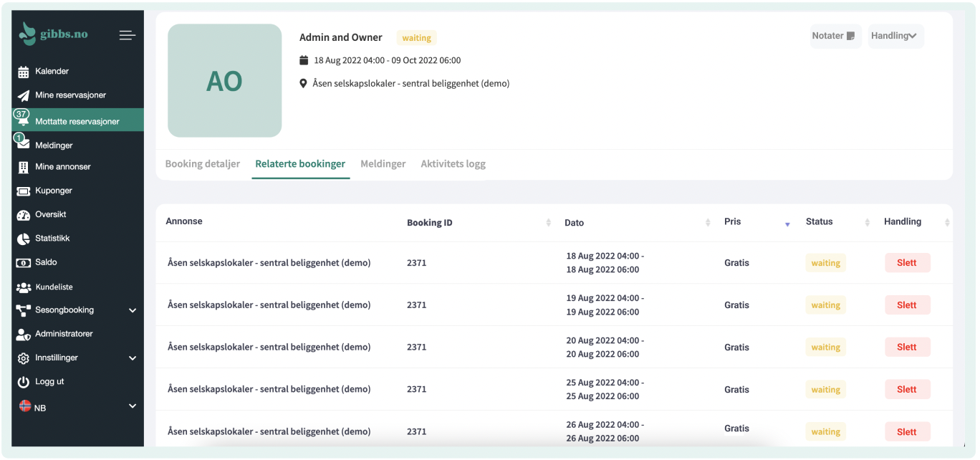The image size is (980, 460).
Task: Toggle the hamburger sidebar menu icon
Action: (x=128, y=35)
